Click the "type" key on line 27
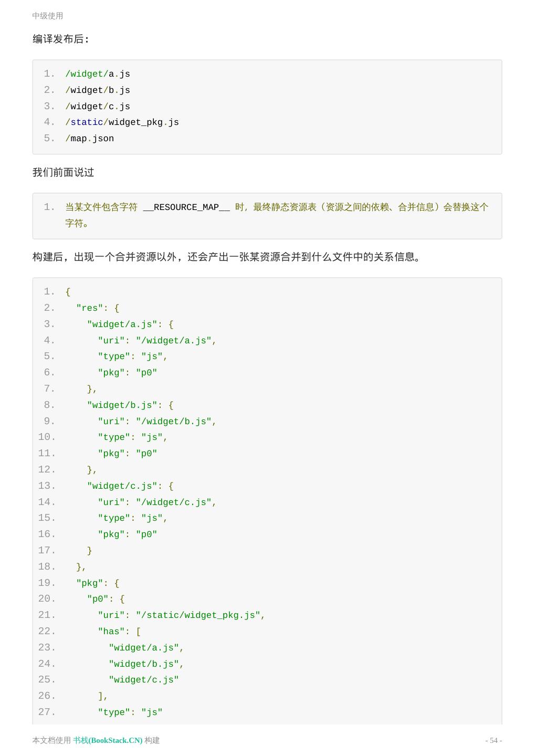The width and height of the screenshot is (535, 756). (x=114, y=712)
